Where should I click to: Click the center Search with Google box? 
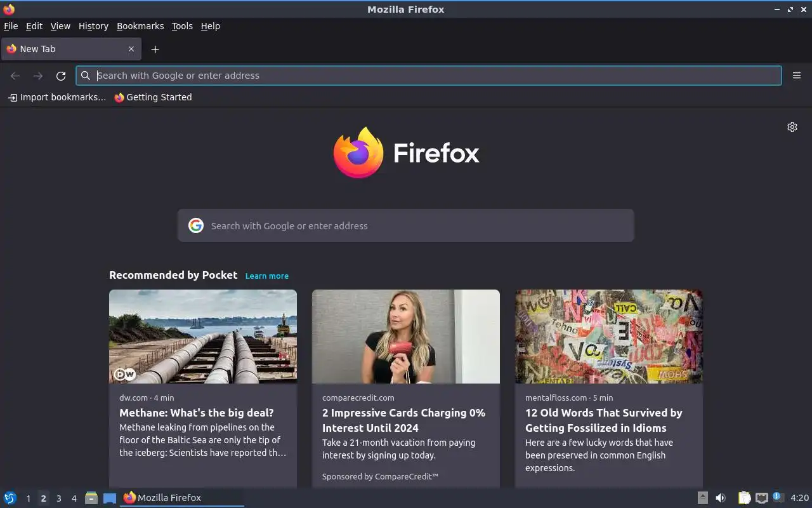[x=406, y=225]
